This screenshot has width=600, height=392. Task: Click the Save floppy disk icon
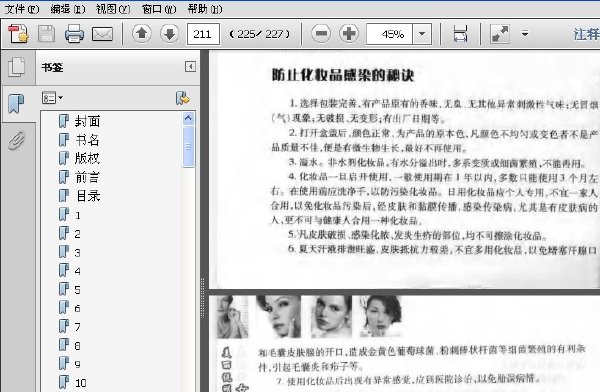pos(47,34)
